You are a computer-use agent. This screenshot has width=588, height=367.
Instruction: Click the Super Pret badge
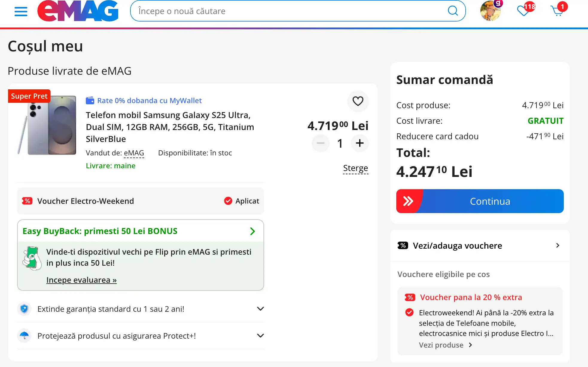tap(29, 96)
